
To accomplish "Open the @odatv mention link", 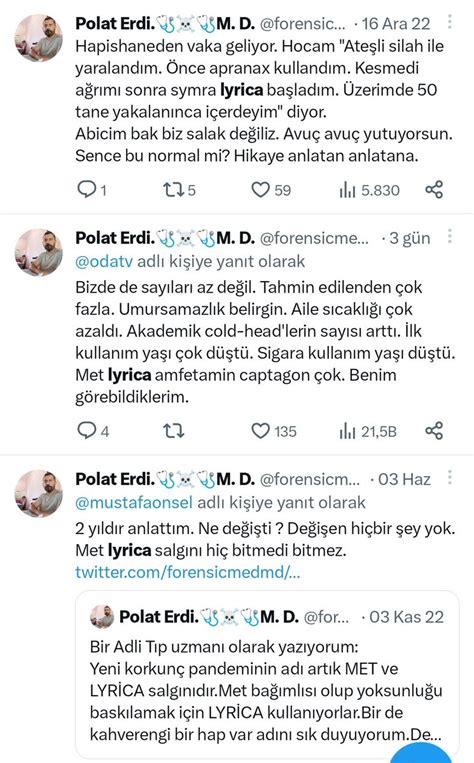I will (x=104, y=261).
